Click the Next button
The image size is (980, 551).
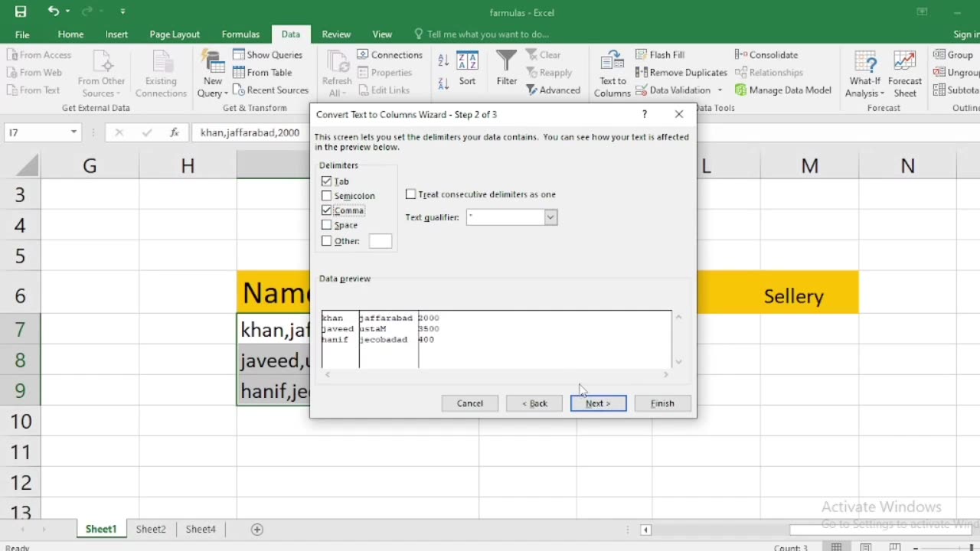(x=599, y=403)
